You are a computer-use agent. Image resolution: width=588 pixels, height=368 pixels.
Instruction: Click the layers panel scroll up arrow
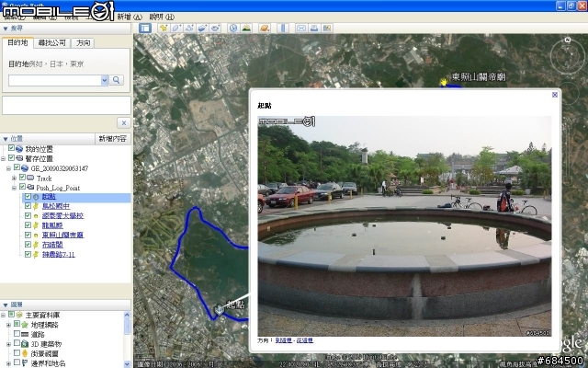pos(127,315)
